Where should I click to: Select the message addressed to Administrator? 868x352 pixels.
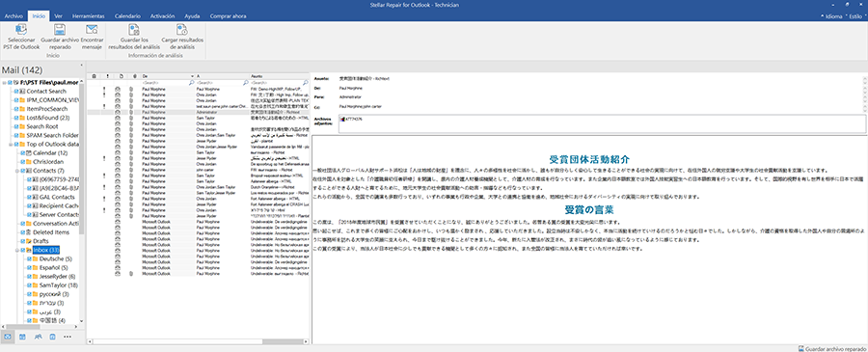click(198, 112)
